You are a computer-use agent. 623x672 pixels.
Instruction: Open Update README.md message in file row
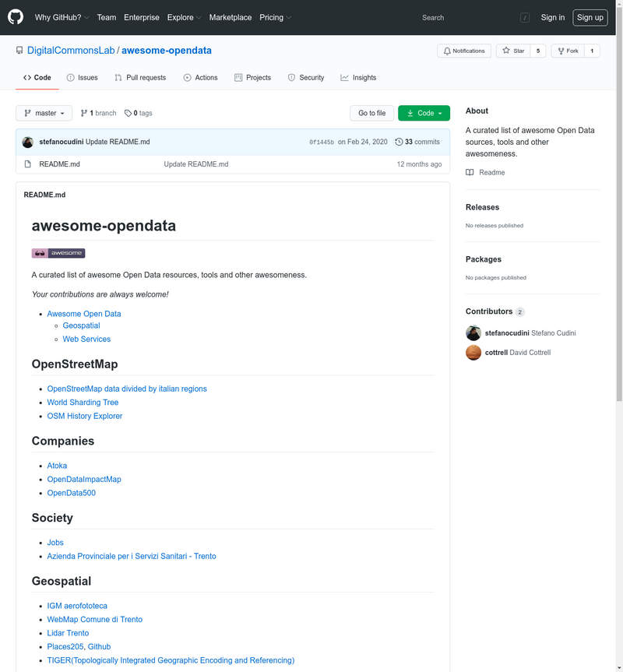pos(196,164)
